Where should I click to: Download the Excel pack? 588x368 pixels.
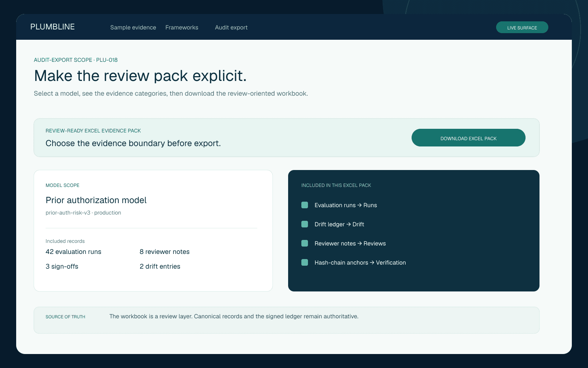click(x=469, y=138)
